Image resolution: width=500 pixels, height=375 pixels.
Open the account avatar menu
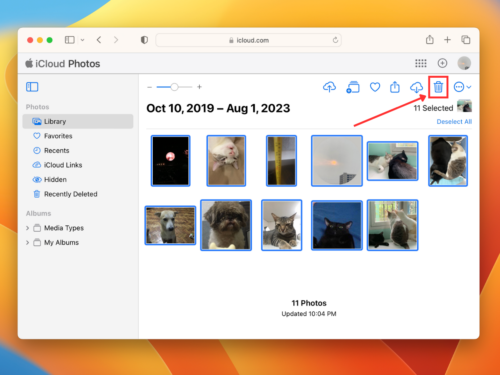point(464,63)
